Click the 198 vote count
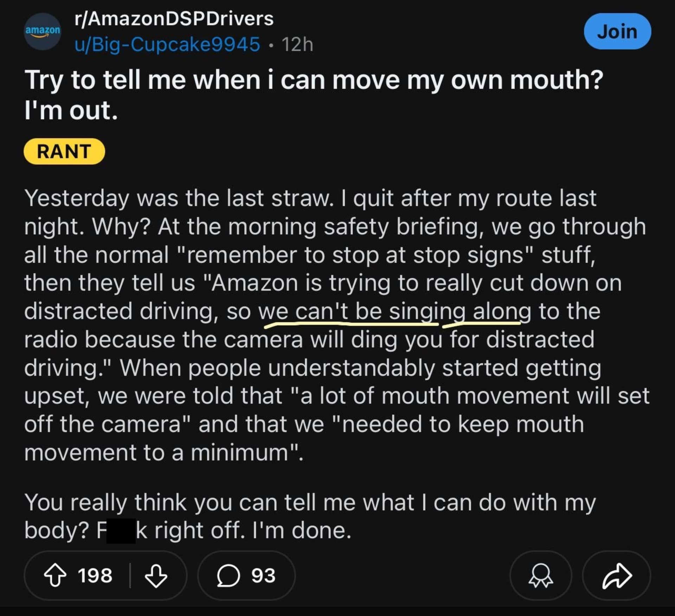 tap(95, 576)
